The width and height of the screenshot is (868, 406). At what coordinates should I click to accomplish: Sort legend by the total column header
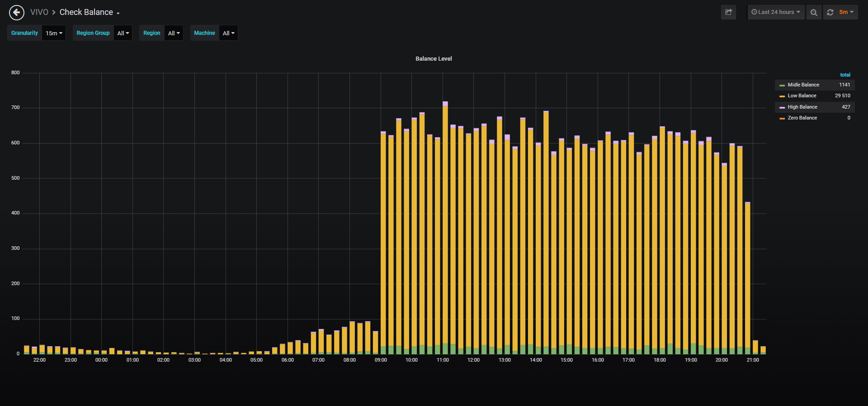845,75
